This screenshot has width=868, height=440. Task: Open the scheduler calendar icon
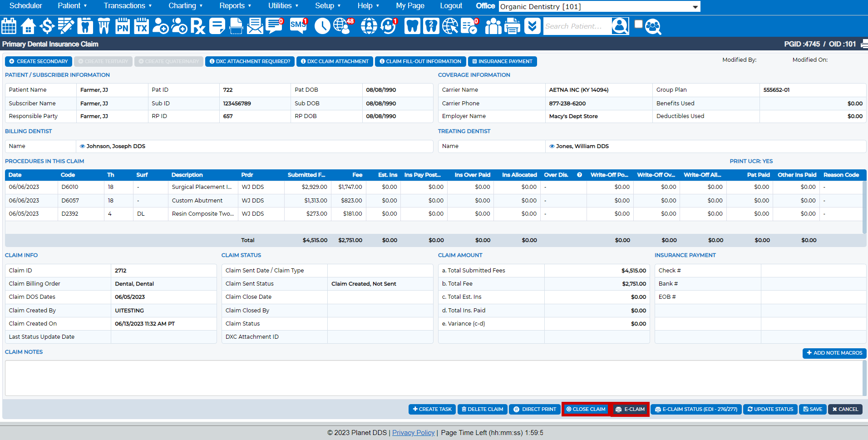pyautogui.click(x=9, y=26)
